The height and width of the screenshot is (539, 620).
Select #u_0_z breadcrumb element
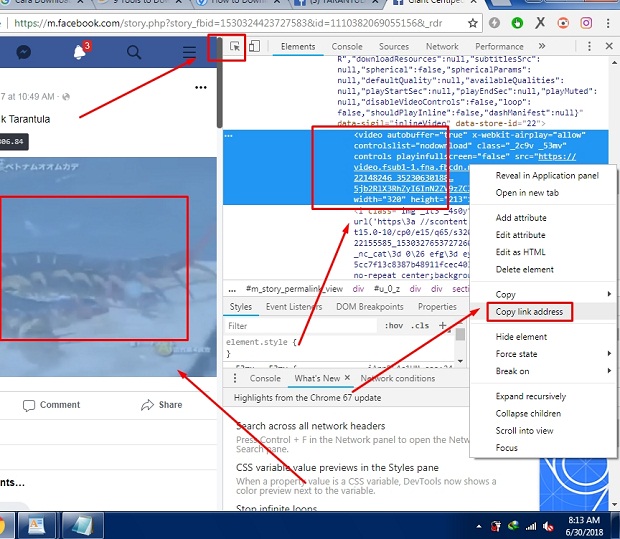click(x=387, y=289)
